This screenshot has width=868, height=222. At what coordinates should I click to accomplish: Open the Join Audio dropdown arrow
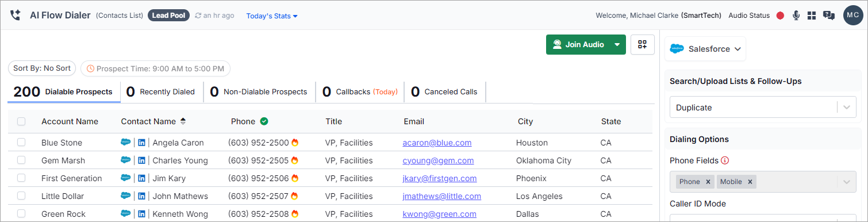tap(617, 44)
